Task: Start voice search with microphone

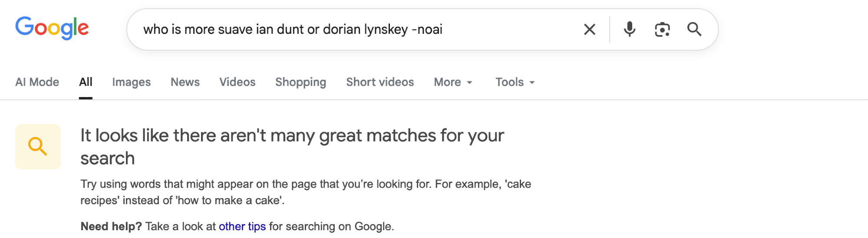Action: (x=629, y=29)
